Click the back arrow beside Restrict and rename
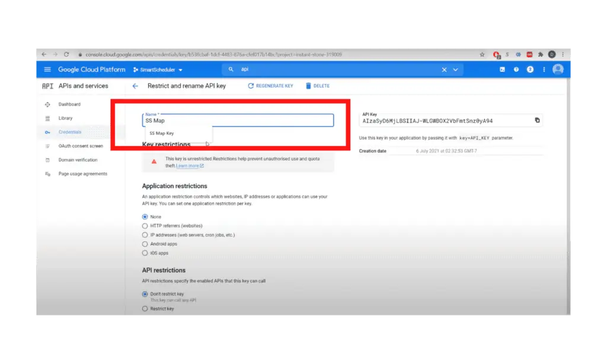Screen dimensions: 607x364 point(135,86)
